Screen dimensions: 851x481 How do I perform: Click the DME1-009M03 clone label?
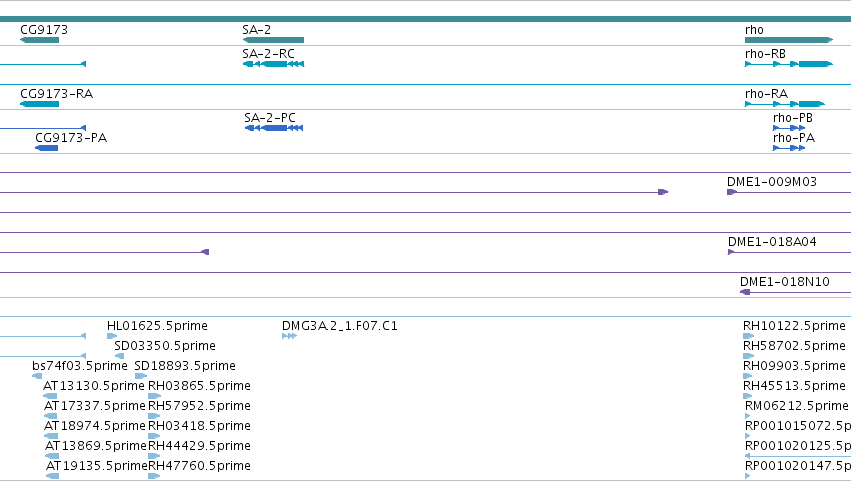tap(771, 182)
